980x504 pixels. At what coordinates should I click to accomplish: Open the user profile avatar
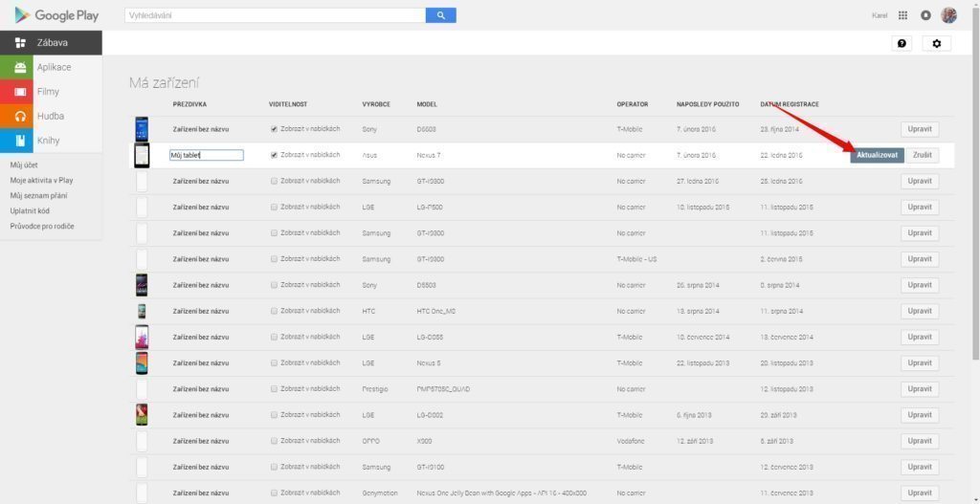(948, 15)
